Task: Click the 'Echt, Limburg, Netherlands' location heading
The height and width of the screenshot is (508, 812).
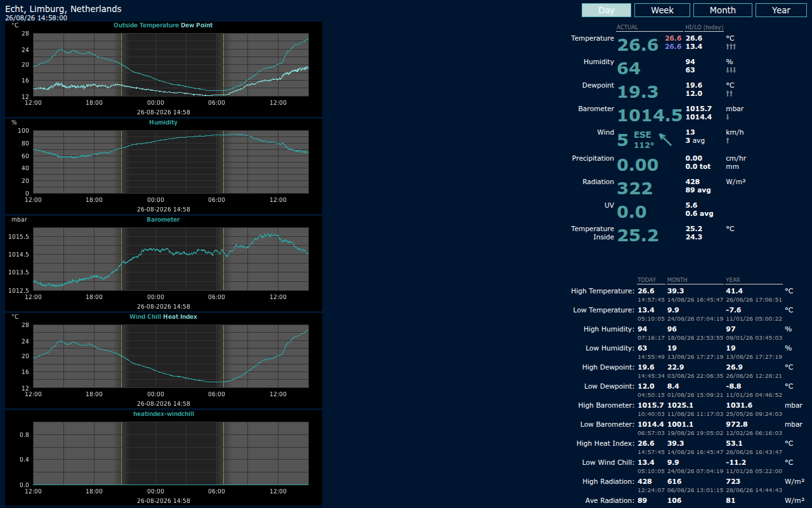Action: click(63, 9)
